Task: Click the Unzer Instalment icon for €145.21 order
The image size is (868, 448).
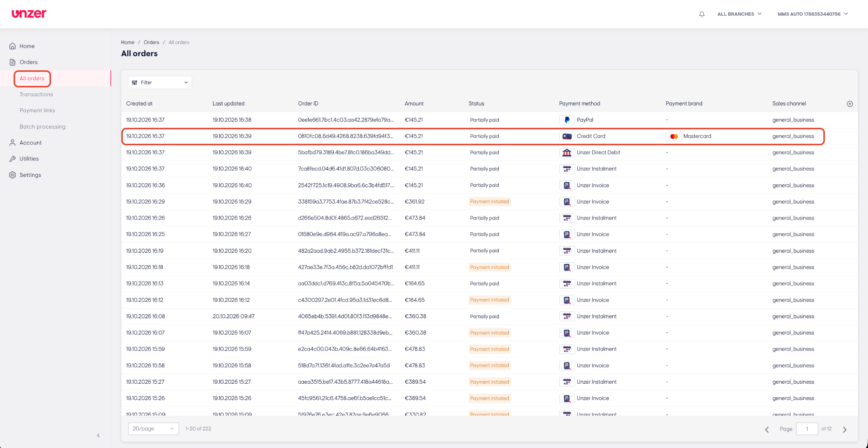Action: tap(567, 169)
